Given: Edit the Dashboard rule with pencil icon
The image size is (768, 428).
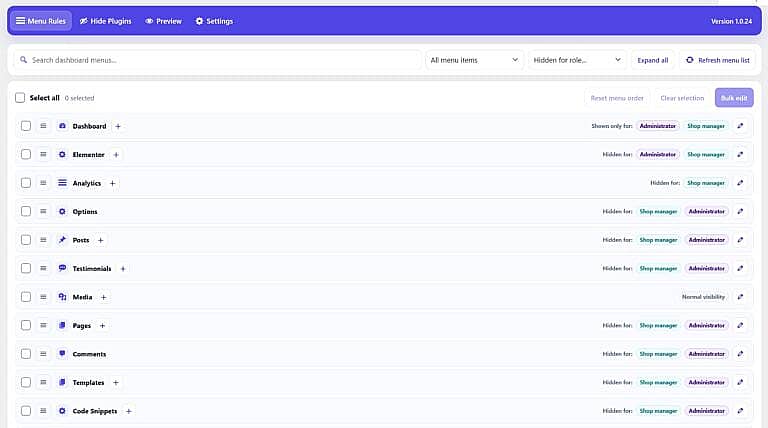Looking at the screenshot, I should click(740, 126).
